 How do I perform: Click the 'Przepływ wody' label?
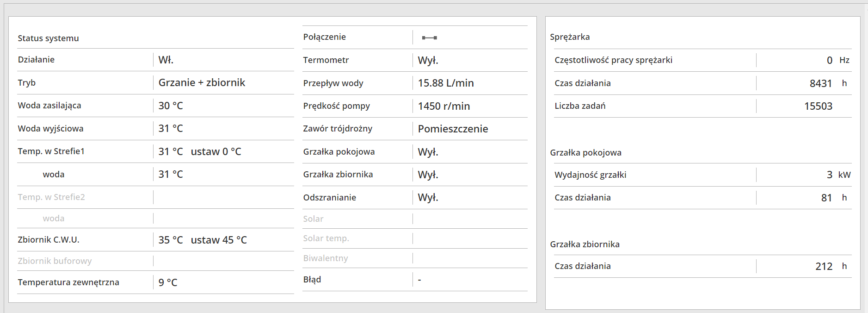[333, 83]
